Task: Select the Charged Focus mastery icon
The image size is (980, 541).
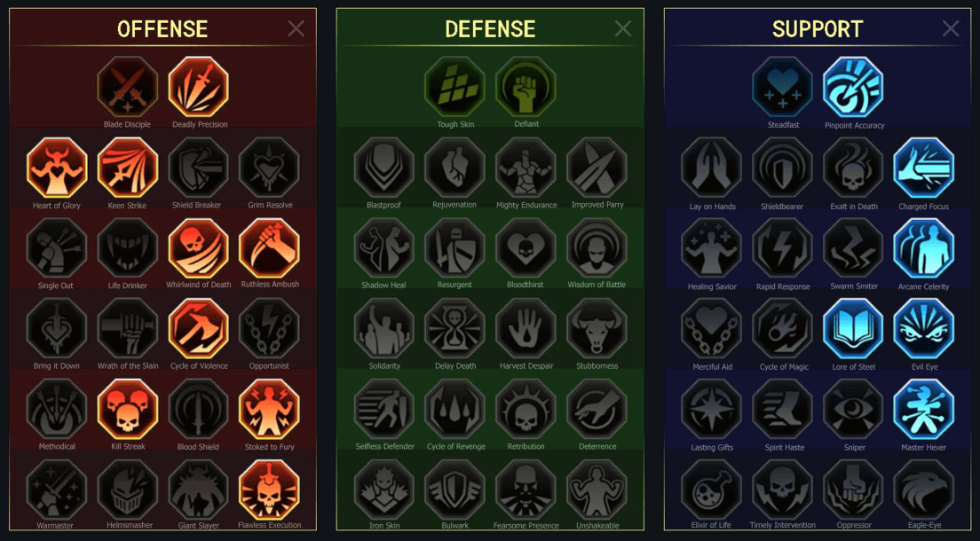Action: tap(924, 168)
